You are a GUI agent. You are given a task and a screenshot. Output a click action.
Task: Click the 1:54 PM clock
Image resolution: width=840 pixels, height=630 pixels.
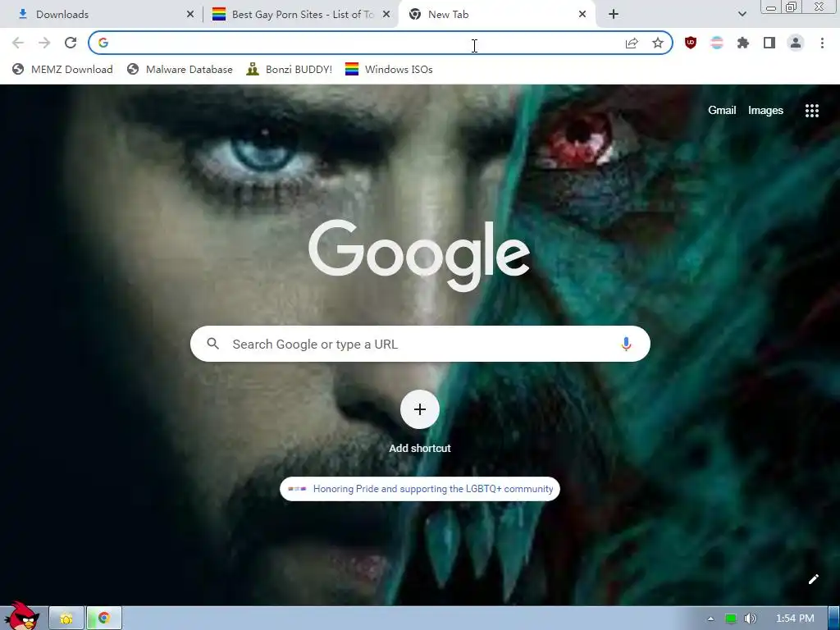point(795,619)
